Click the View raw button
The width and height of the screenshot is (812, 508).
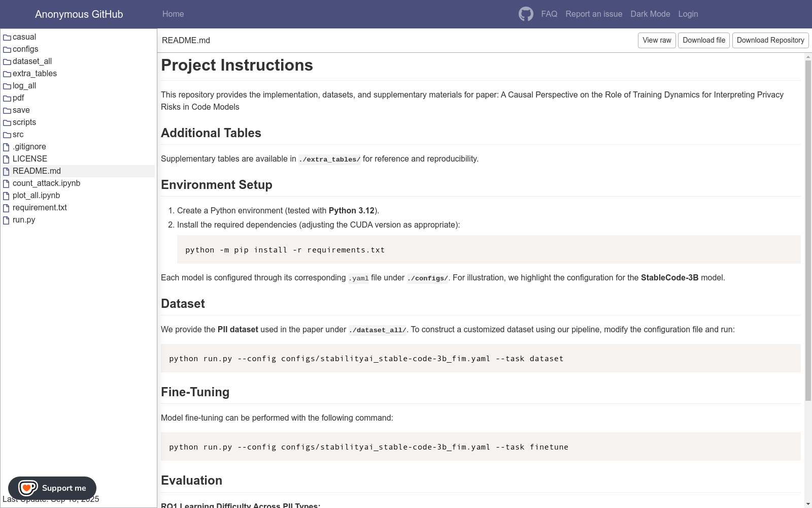[x=657, y=40]
